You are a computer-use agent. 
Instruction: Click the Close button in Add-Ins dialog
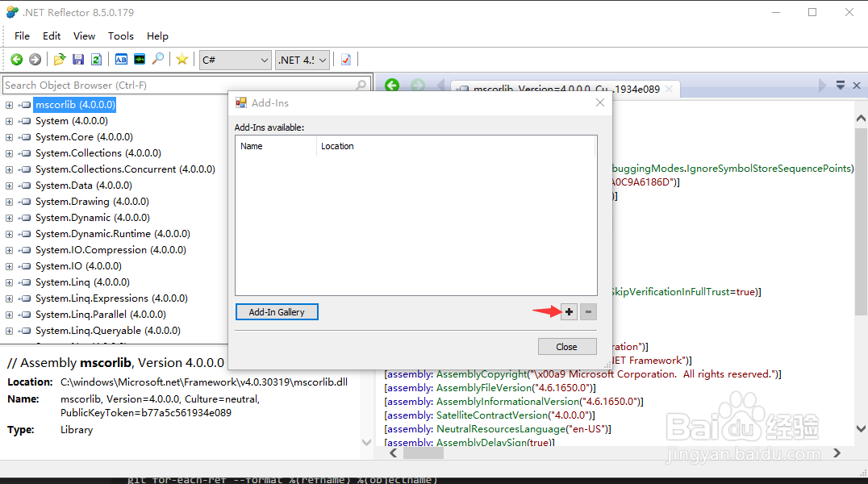[x=567, y=347]
